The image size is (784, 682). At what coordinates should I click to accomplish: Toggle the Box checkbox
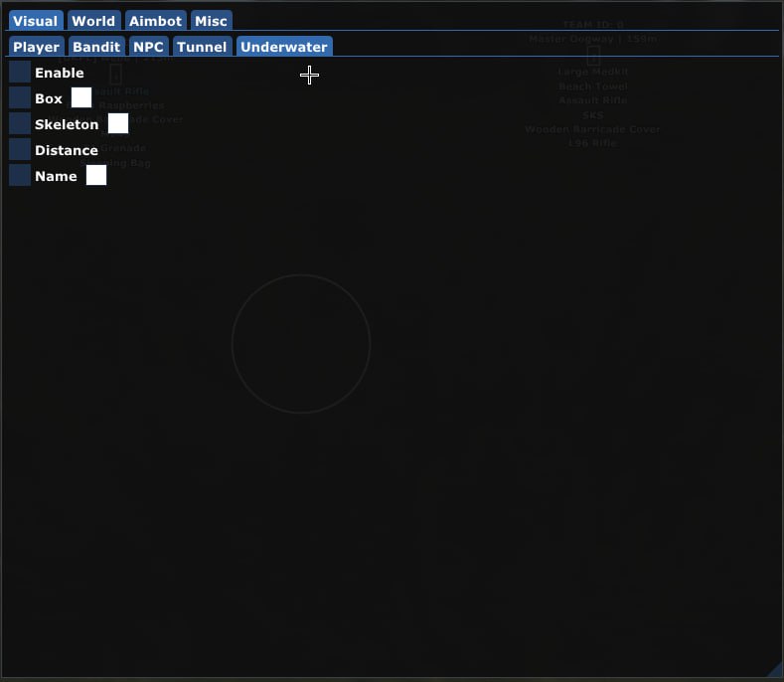coord(20,97)
